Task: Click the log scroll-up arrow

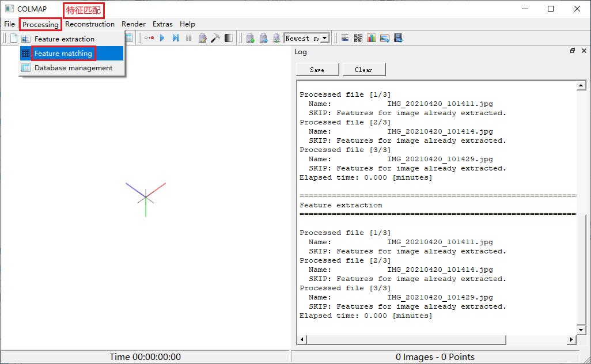Action: 581,86
